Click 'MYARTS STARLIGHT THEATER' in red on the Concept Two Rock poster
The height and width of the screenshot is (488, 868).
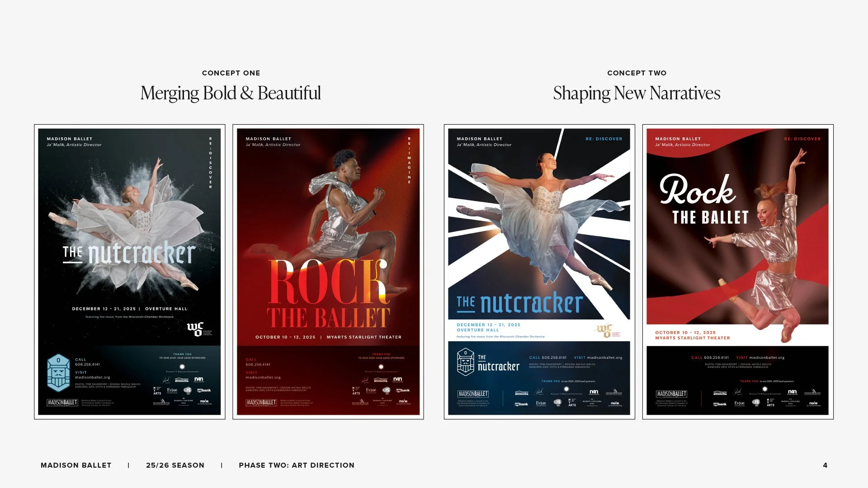[x=693, y=338]
